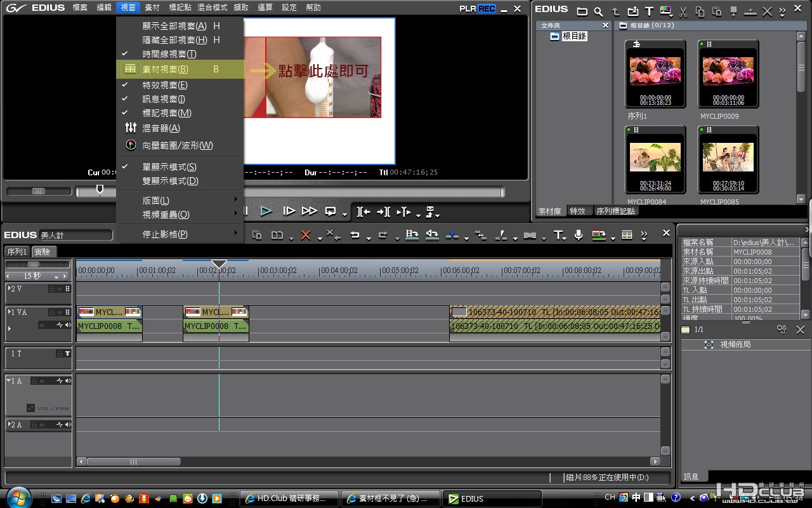
Task: Click the bin paste icon
Action: 717,11
